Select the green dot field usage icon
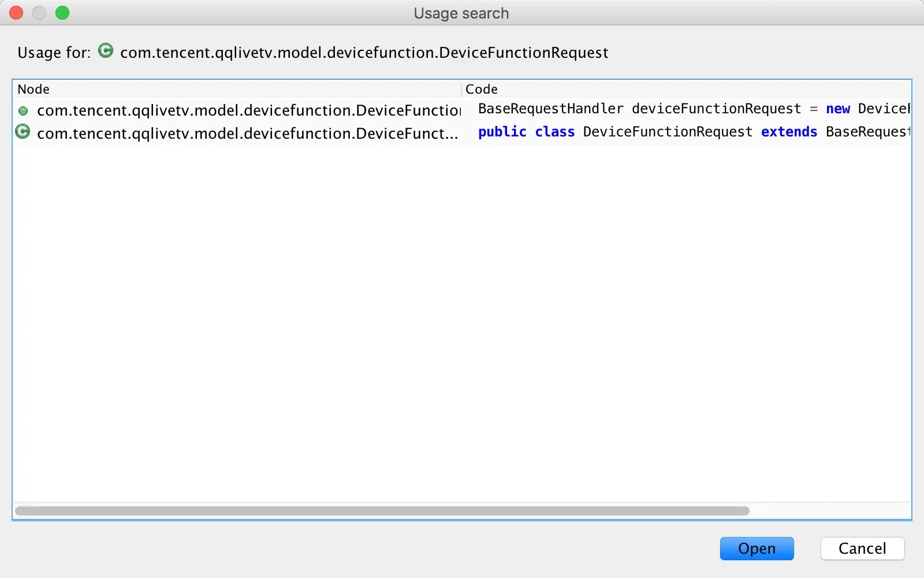This screenshot has height=578, width=924. [x=23, y=110]
